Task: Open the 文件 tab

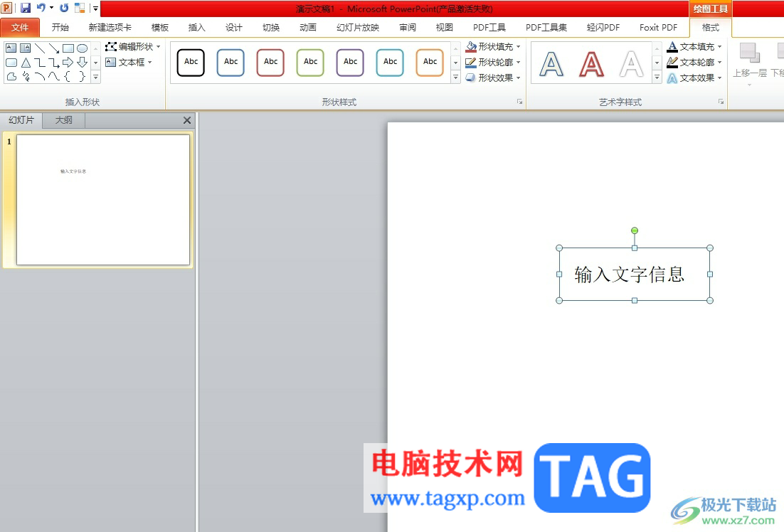Action: pyautogui.click(x=20, y=28)
